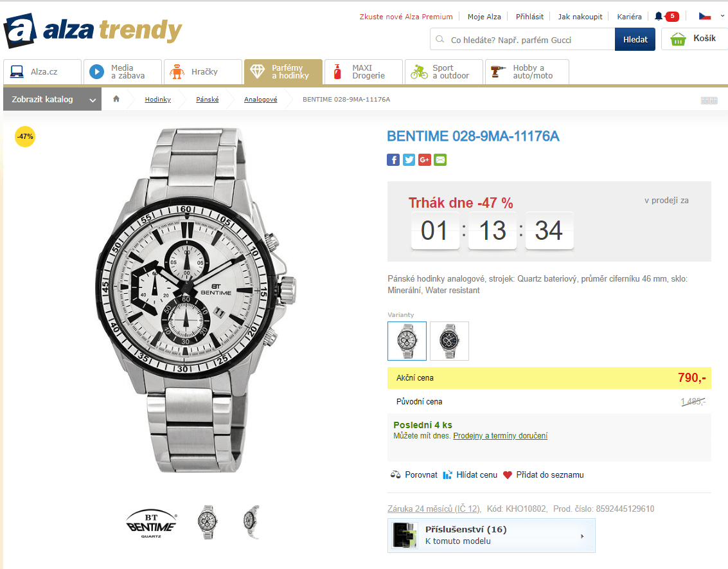Share via the Twitter icon
The width and height of the screenshot is (728, 569).
[409, 159]
